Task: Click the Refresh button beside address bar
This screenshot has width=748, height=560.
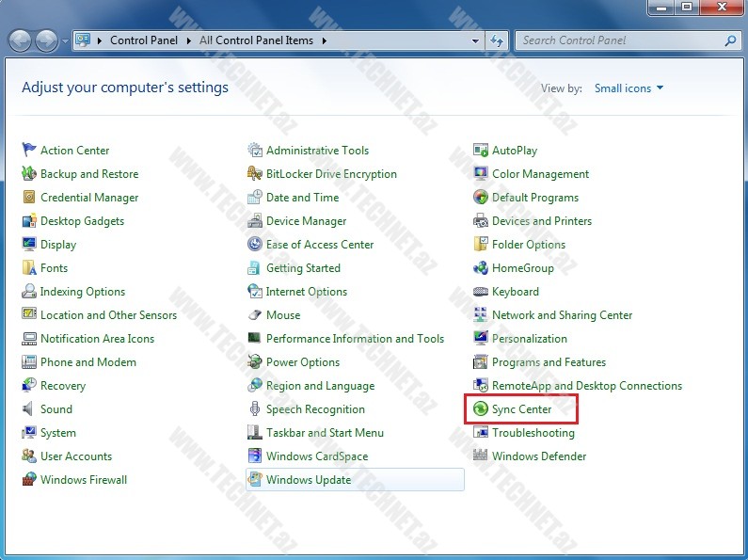Action: click(x=498, y=41)
